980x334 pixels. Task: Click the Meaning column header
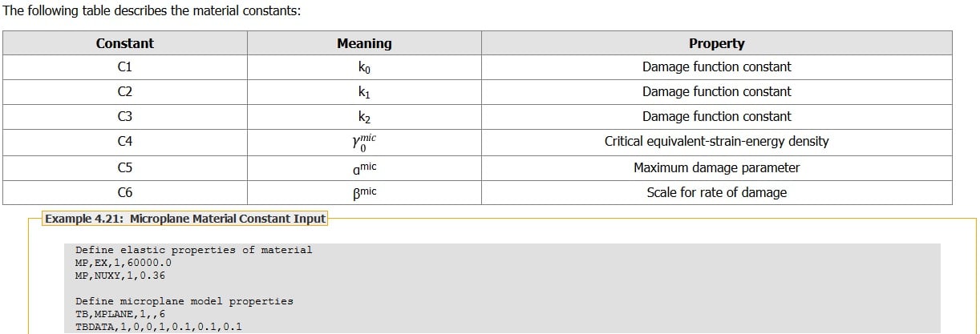[x=364, y=43]
